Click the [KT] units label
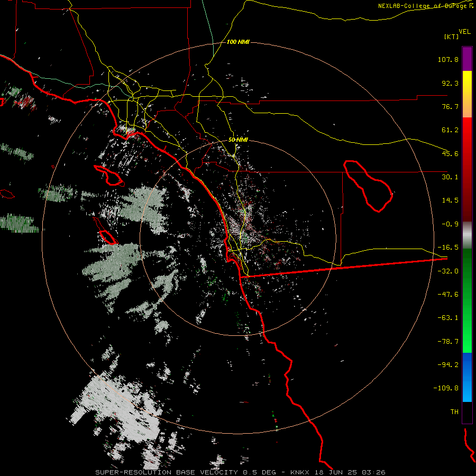This screenshot has height=476, width=476. click(x=452, y=36)
